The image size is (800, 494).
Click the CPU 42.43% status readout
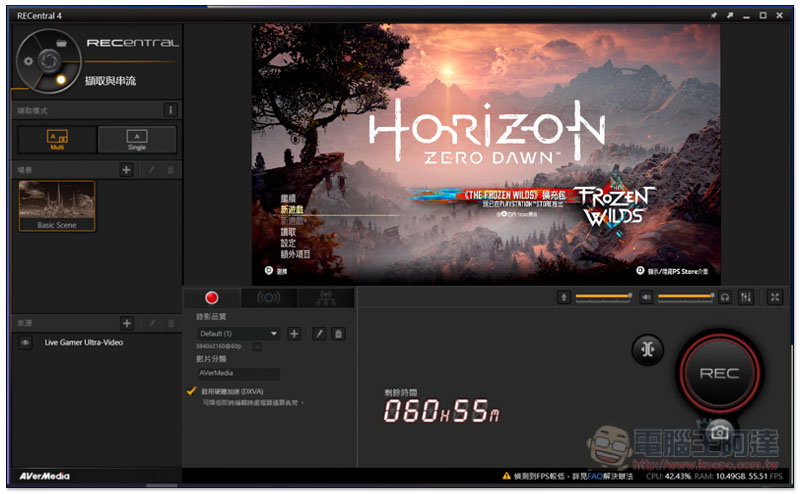(x=668, y=476)
